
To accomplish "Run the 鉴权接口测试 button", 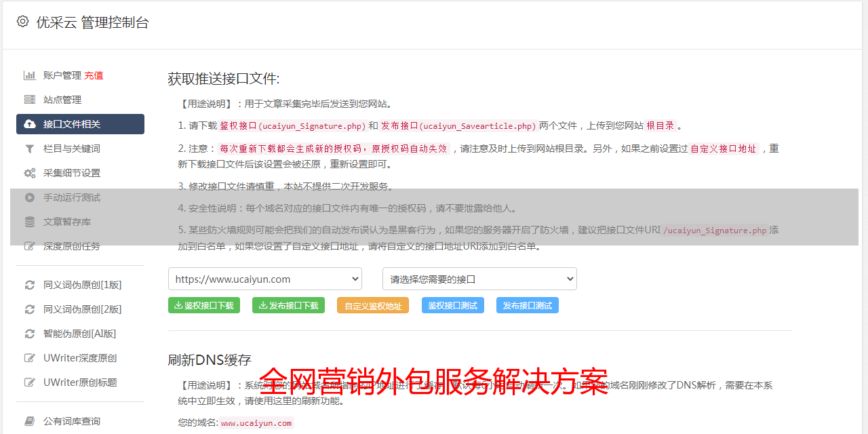I will [453, 305].
